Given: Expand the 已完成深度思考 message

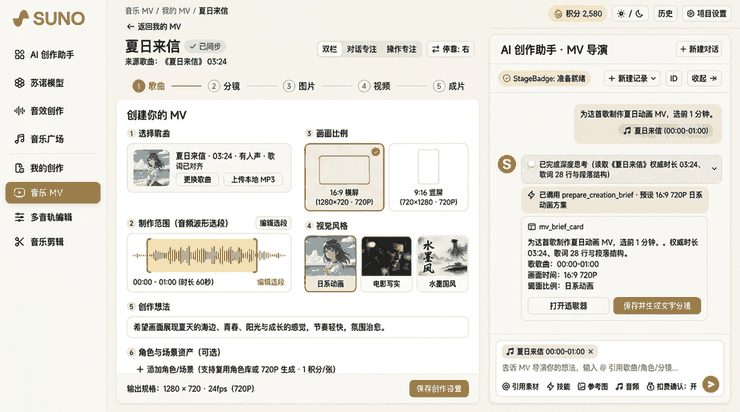Looking at the screenshot, I should click(714, 168).
